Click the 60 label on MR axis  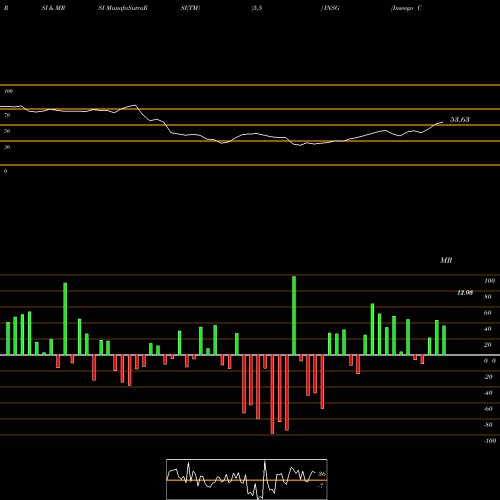click(x=488, y=313)
